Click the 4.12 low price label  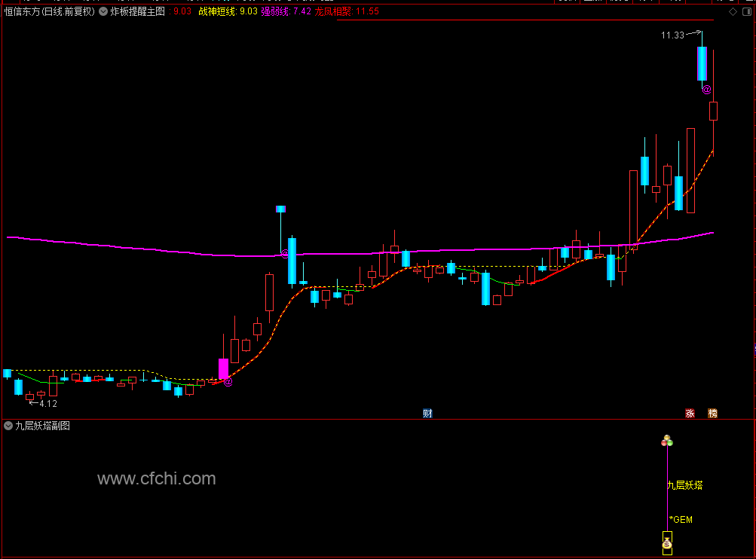tap(48, 404)
